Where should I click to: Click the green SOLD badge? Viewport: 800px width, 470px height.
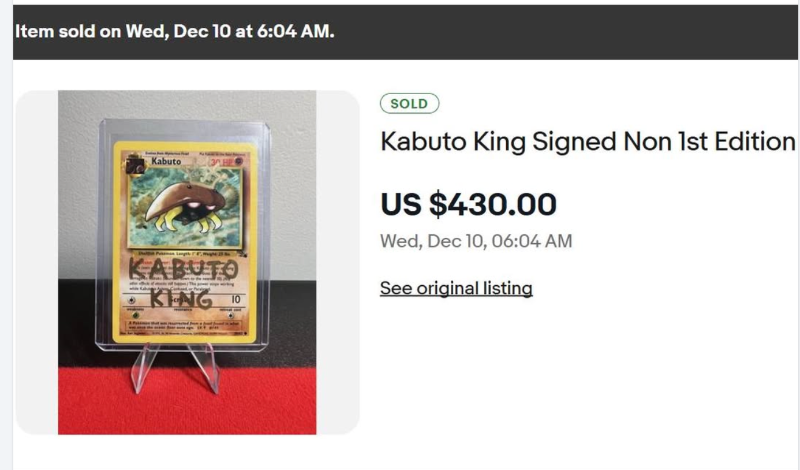click(409, 104)
